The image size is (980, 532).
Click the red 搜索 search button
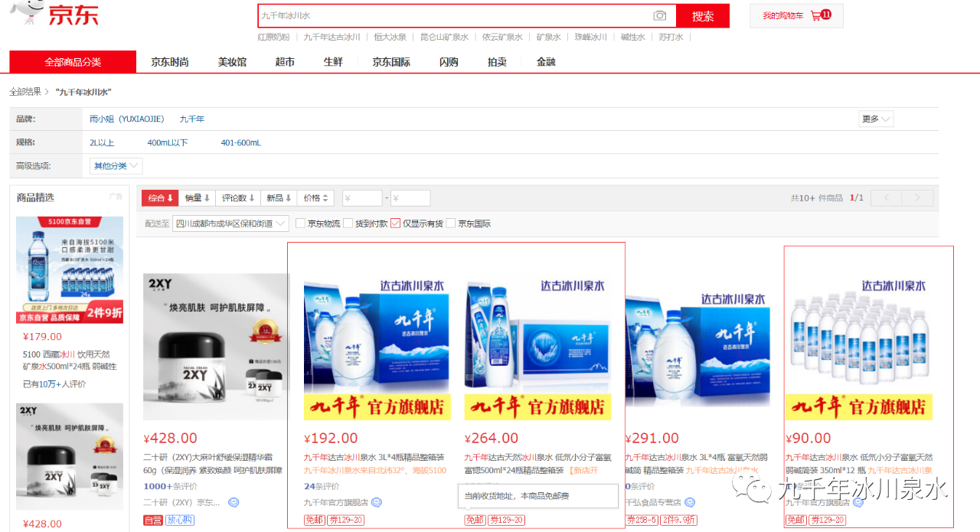click(x=703, y=16)
